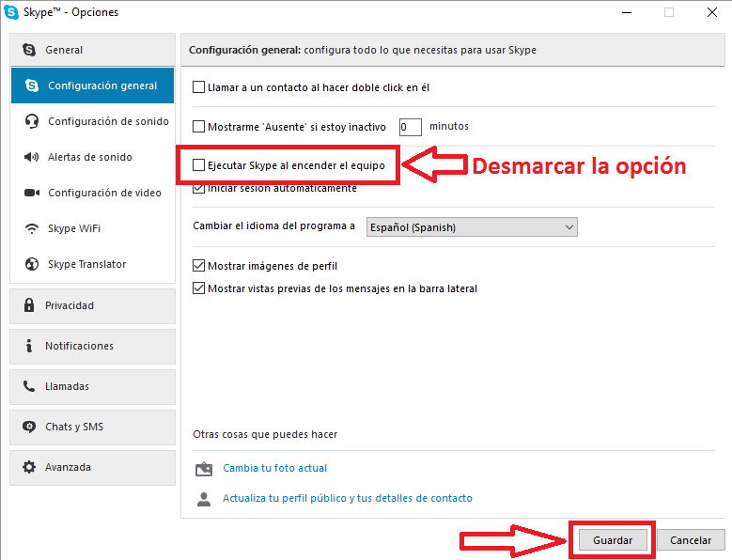Click the headset icon for sound settings

point(32,121)
